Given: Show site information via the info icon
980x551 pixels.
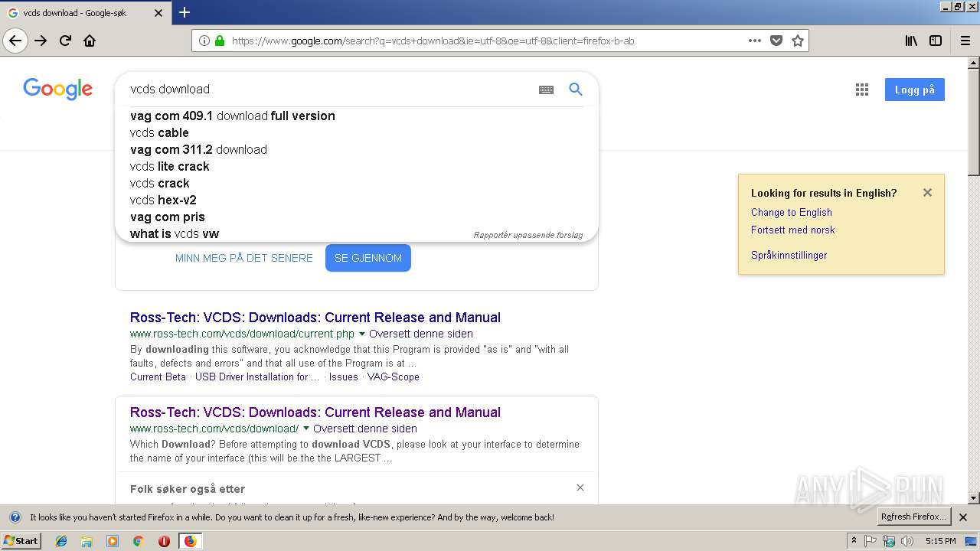Looking at the screenshot, I should (204, 41).
